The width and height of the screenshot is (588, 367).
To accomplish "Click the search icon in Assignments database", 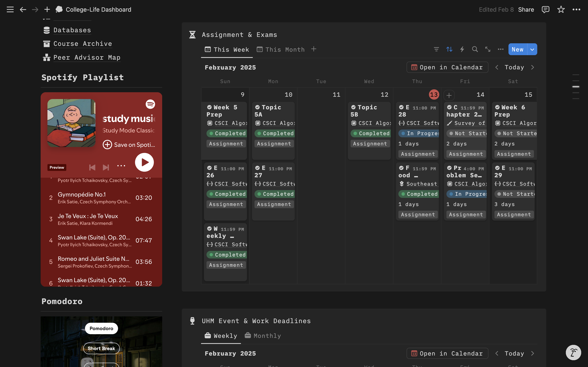I will click(475, 49).
